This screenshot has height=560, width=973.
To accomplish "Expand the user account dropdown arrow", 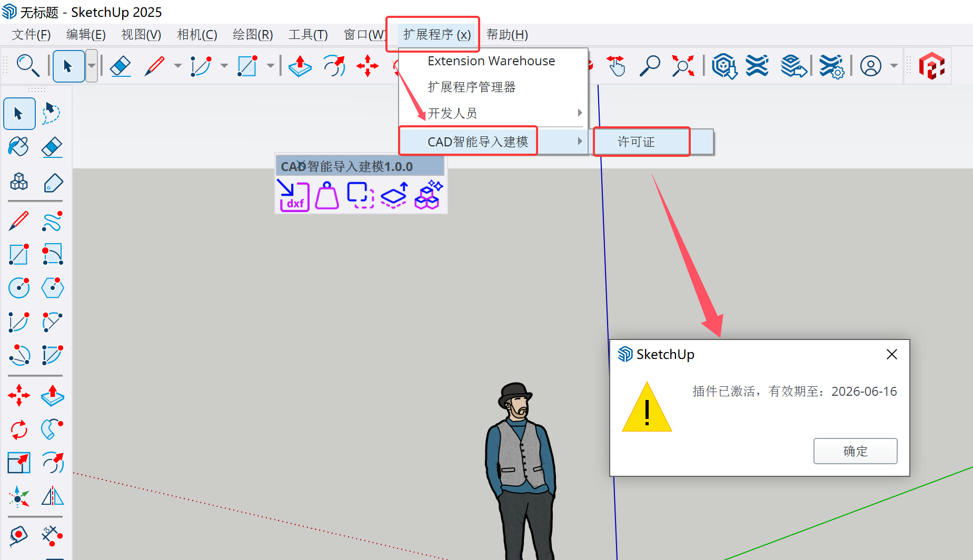I will (x=894, y=66).
